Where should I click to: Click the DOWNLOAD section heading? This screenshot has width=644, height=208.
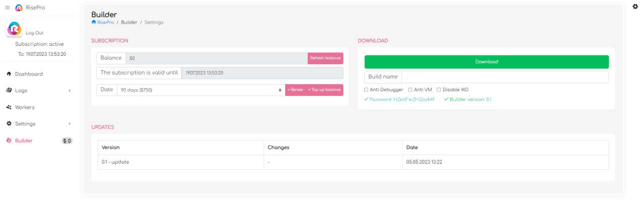click(373, 41)
